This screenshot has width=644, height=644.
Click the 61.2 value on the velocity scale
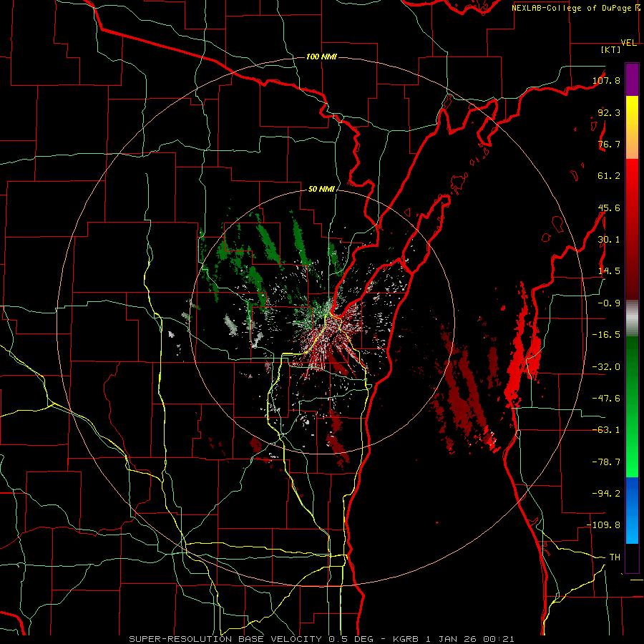609,176
